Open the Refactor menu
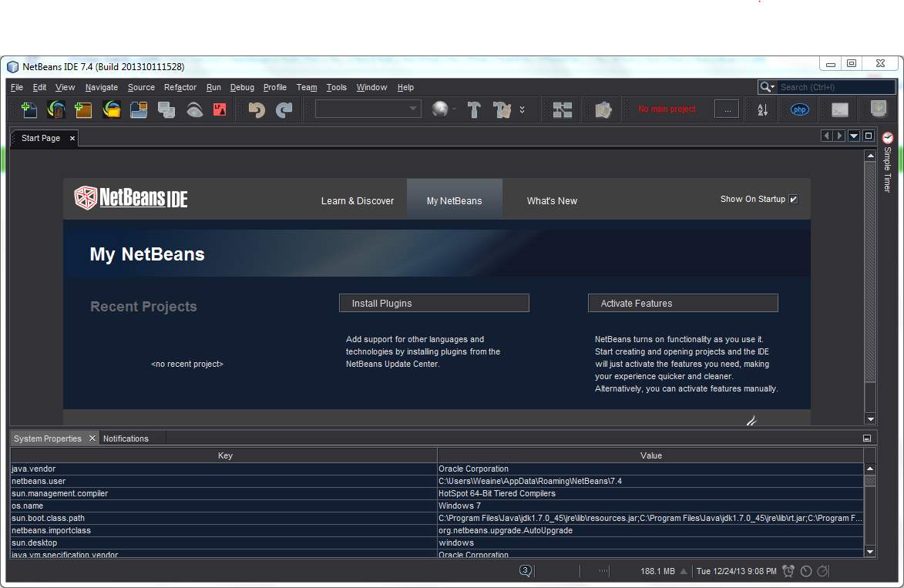The height and width of the screenshot is (588, 904). click(x=180, y=87)
